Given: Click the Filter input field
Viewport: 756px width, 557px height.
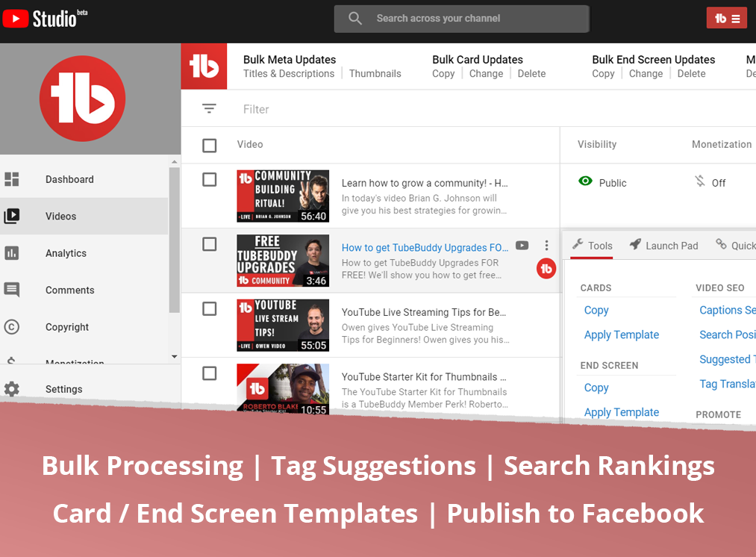Looking at the screenshot, I should (x=256, y=110).
